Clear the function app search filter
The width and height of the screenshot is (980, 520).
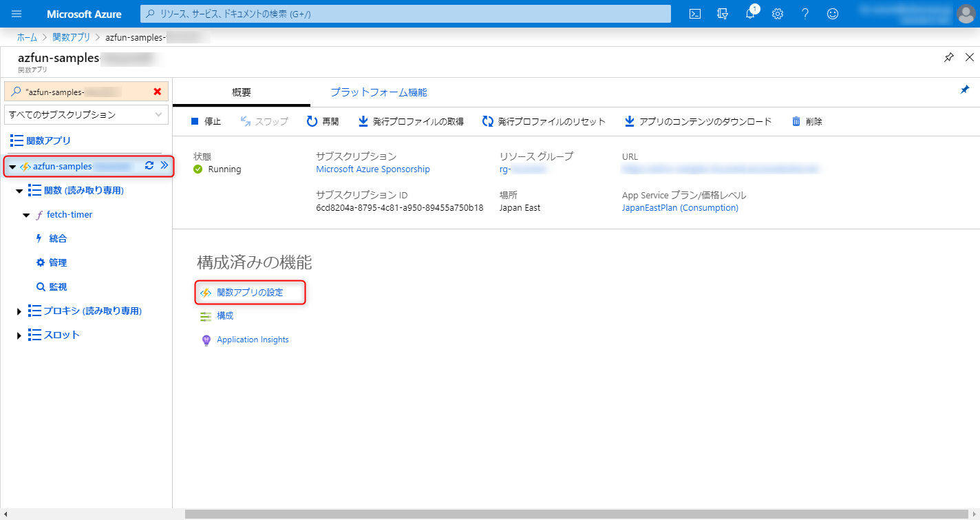point(158,92)
